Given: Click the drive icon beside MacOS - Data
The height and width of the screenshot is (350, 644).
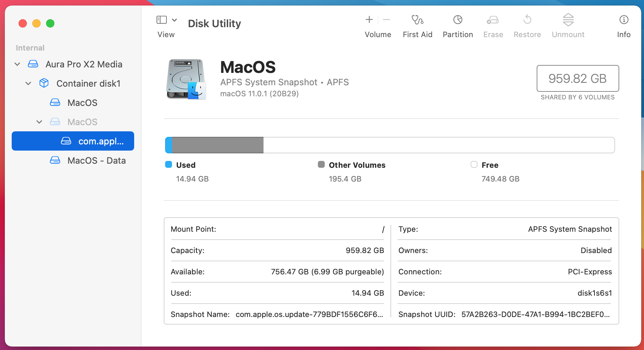Looking at the screenshot, I should coord(55,160).
